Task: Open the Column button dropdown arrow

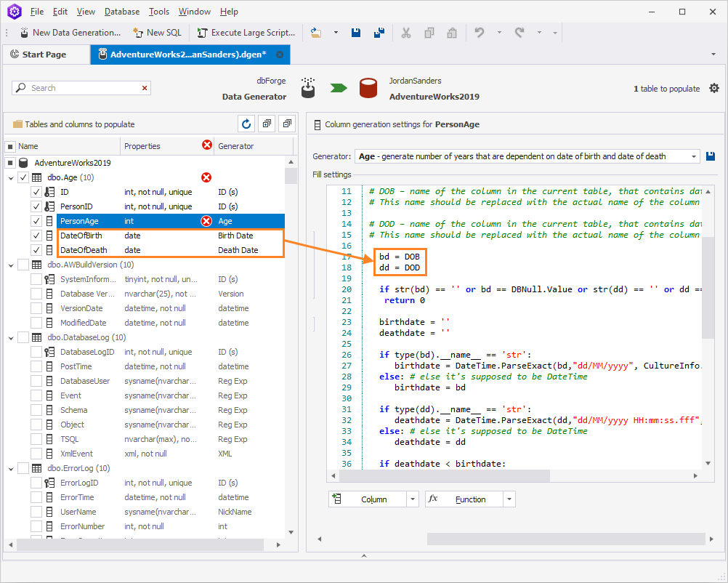Action: point(412,499)
